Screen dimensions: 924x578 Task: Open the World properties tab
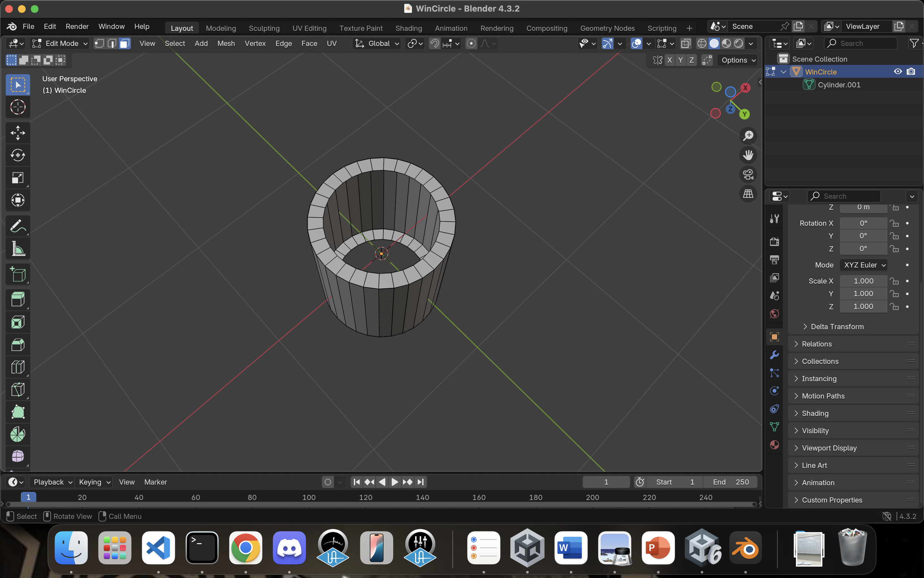774,314
